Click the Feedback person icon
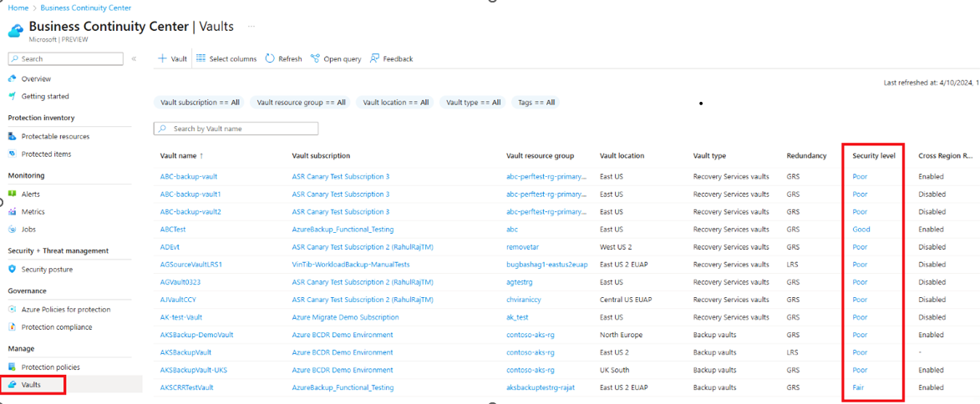 374,58
